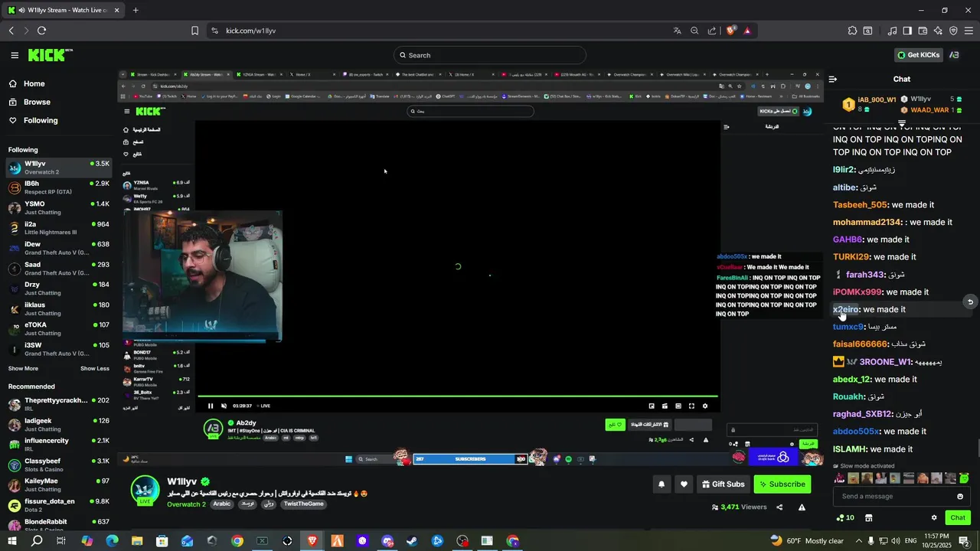Screen dimensions: 980x551
Task: Bookmark this page
Action: point(194,31)
